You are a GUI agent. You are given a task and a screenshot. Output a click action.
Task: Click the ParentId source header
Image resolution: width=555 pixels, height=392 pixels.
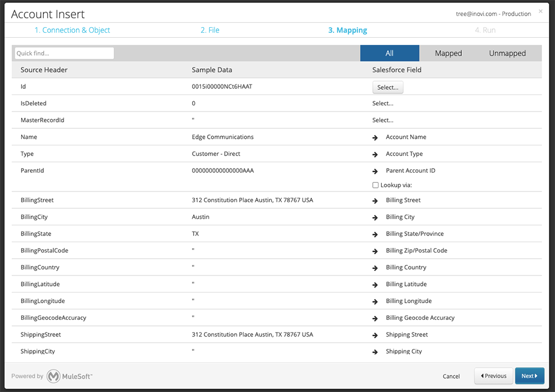[x=32, y=170]
